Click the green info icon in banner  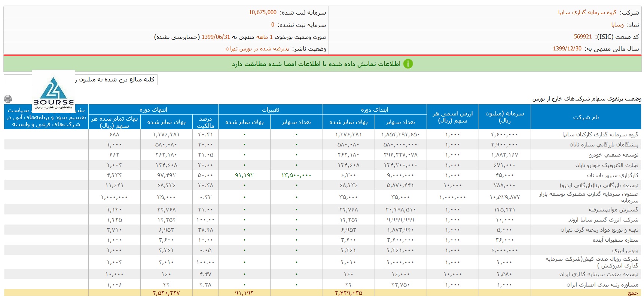(408, 64)
